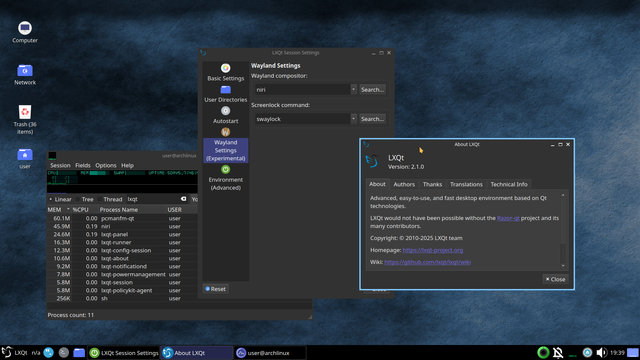Select the pcmanfm-qt process row
Screen dimensions: 640x360
[122, 218]
